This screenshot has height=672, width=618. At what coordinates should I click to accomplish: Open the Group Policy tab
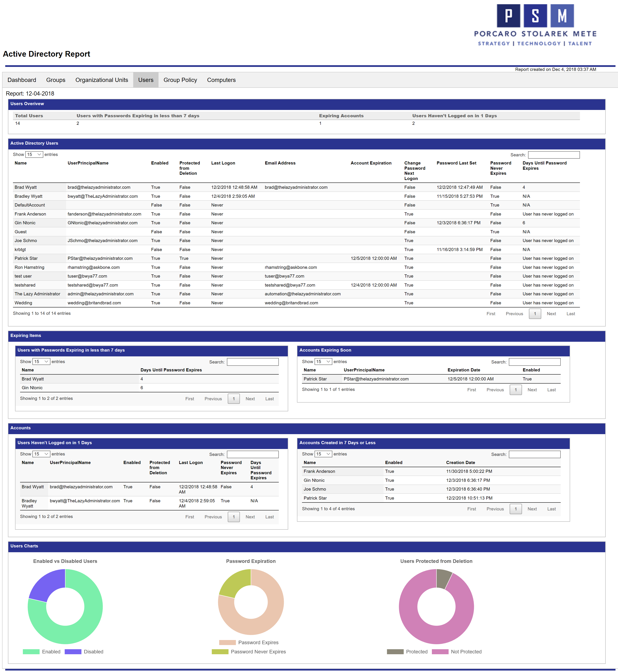coord(180,80)
